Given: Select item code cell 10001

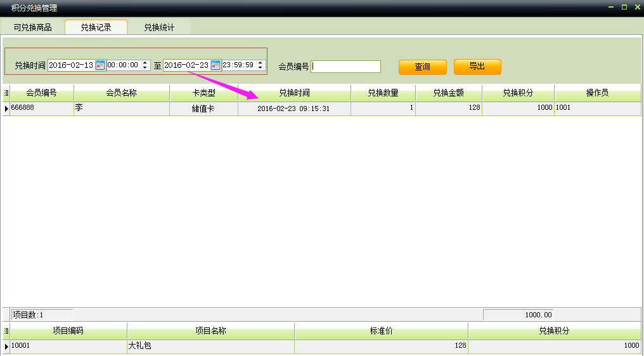Looking at the screenshot, I should click(68, 346).
